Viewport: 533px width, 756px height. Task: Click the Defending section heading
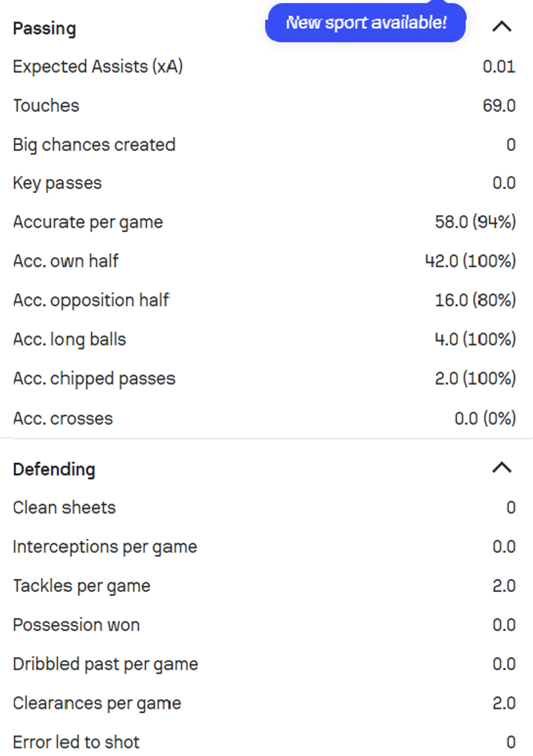click(x=54, y=469)
